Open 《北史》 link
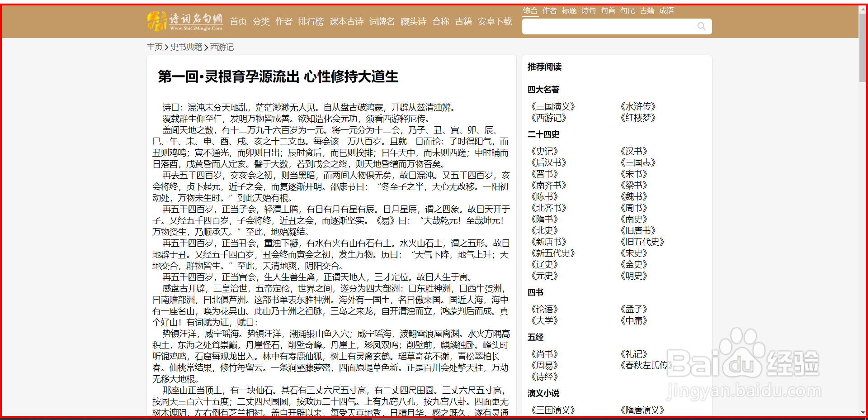Image resolution: width=868 pixels, height=420 pixels. [x=545, y=230]
